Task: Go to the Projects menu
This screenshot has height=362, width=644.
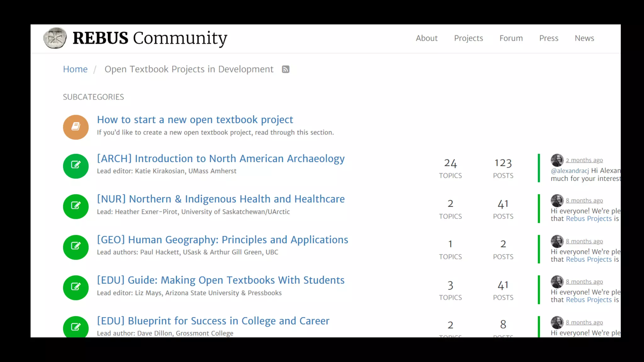Action: point(468,38)
